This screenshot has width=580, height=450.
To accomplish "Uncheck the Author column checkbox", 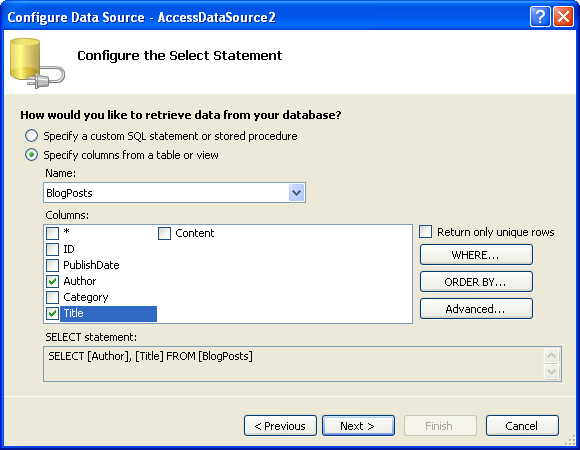I will click(x=52, y=281).
